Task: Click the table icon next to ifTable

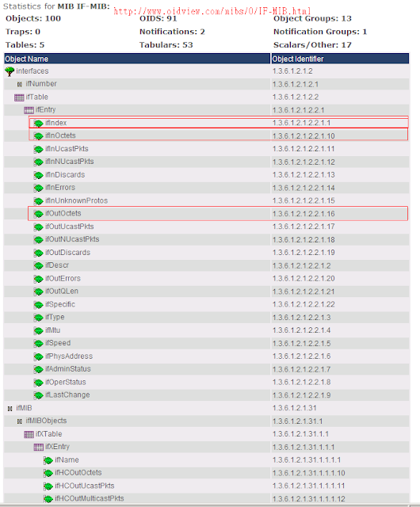Action: pos(19,97)
